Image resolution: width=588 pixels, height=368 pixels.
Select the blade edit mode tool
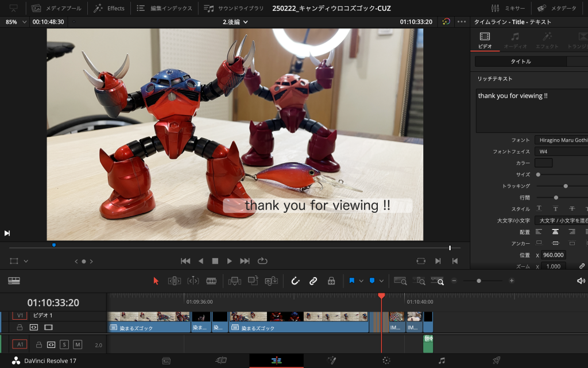211,281
